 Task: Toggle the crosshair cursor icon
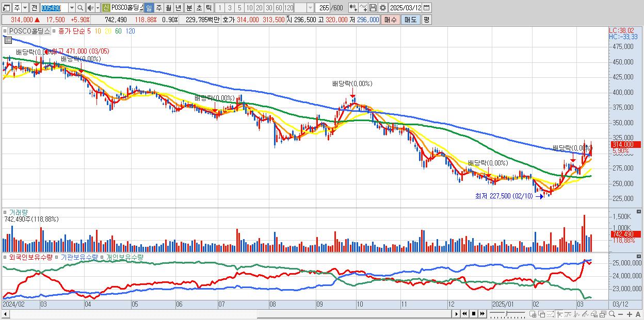[x=559, y=314]
